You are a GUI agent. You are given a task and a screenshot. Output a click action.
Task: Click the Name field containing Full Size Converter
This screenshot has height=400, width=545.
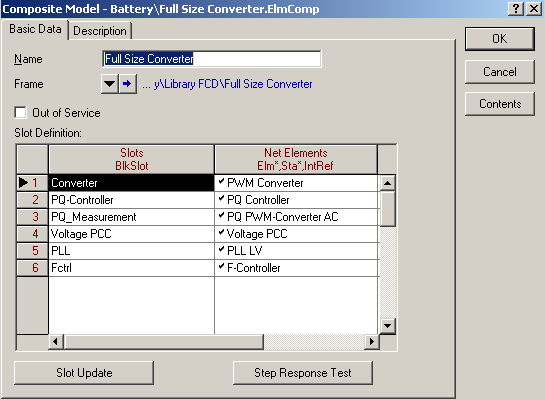click(212, 59)
